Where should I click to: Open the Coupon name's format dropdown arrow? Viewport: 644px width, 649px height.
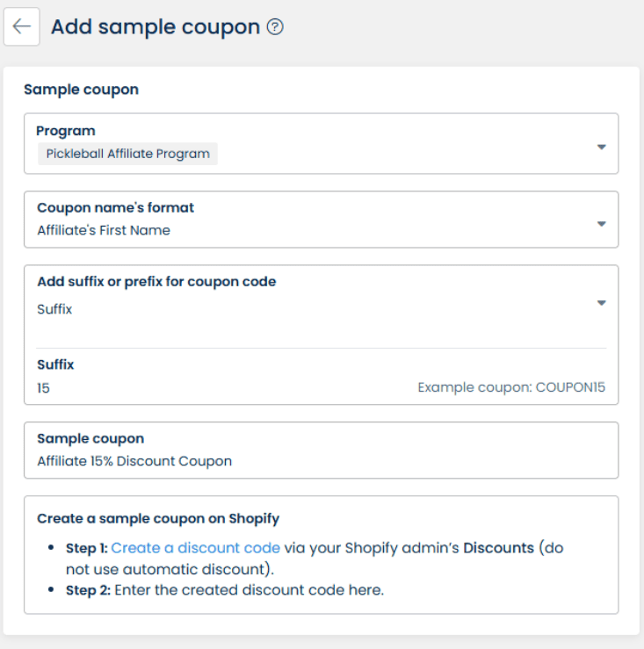pos(602,224)
